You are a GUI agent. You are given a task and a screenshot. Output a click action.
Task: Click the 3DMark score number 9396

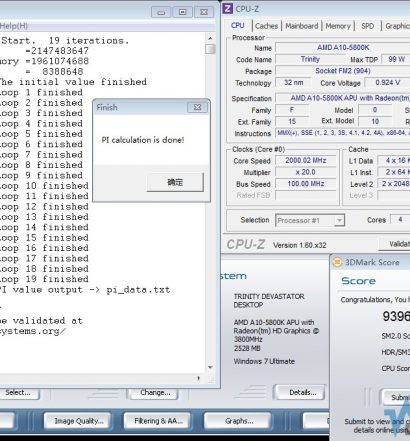396,317
